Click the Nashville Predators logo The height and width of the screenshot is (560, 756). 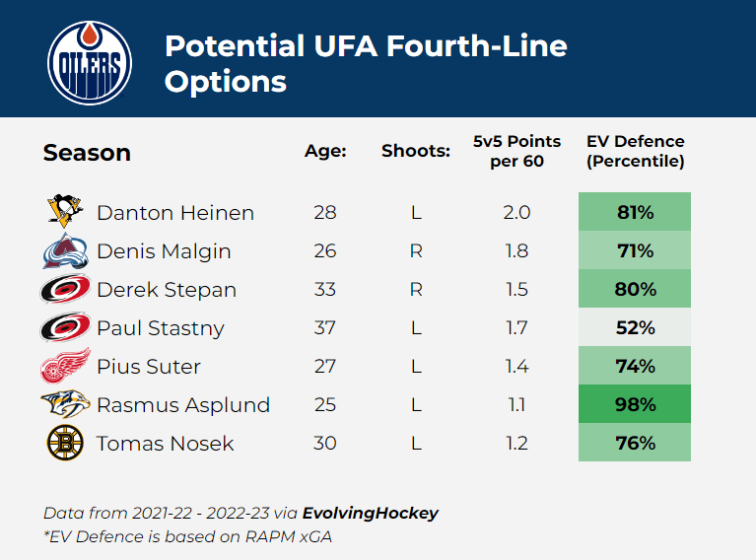coord(65,405)
